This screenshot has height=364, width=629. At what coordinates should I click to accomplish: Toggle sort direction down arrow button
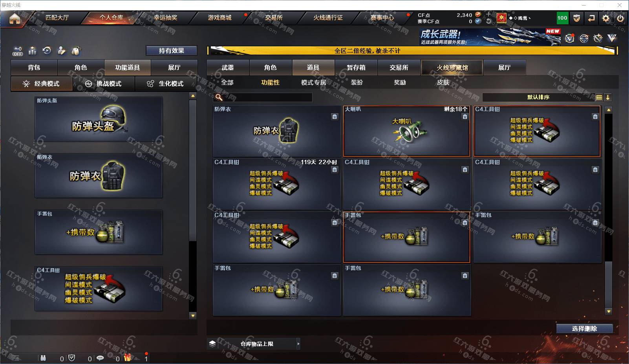tap(608, 97)
